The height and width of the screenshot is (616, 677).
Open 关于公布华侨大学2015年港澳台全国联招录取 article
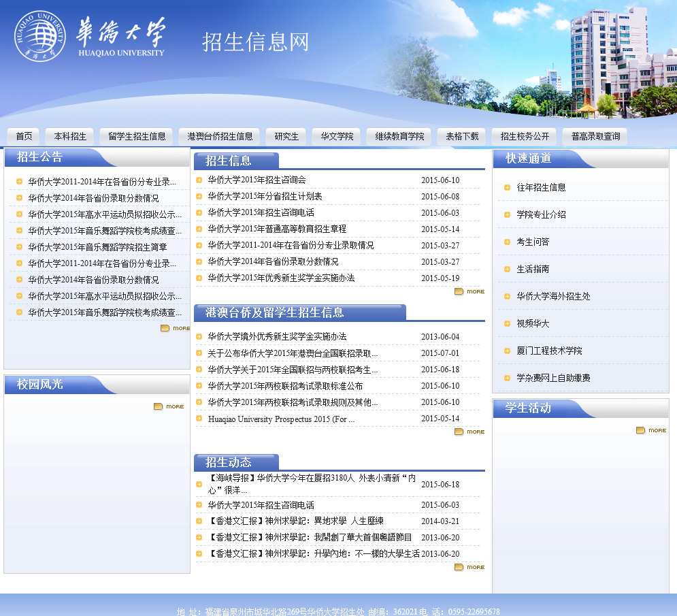(x=293, y=353)
